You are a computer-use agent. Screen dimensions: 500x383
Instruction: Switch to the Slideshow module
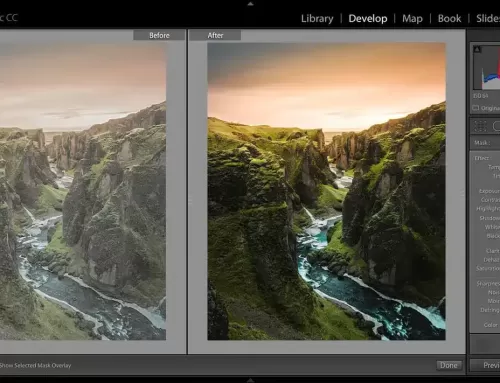coord(488,19)
